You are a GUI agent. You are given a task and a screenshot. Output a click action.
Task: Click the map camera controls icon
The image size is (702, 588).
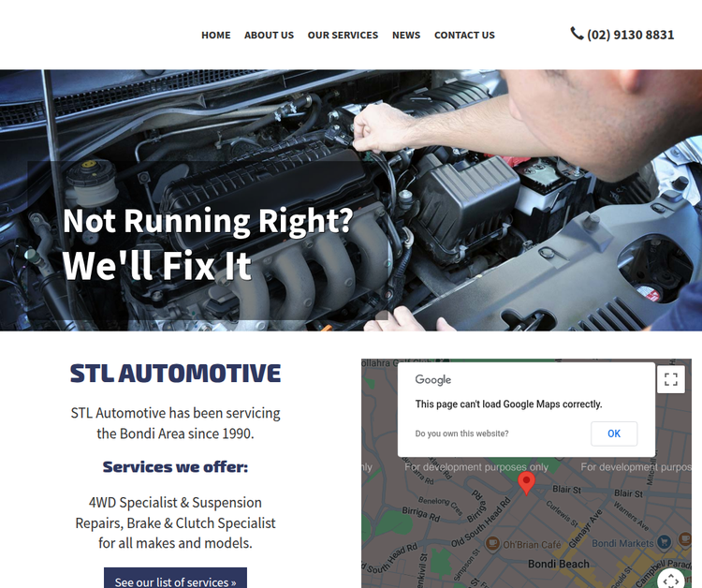pos(671,580)
